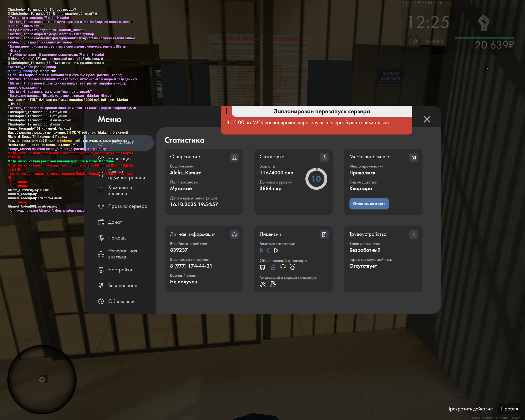Close the menu with the X button
The width and height of the screenshot is (525, 420).
pos(427,119)
